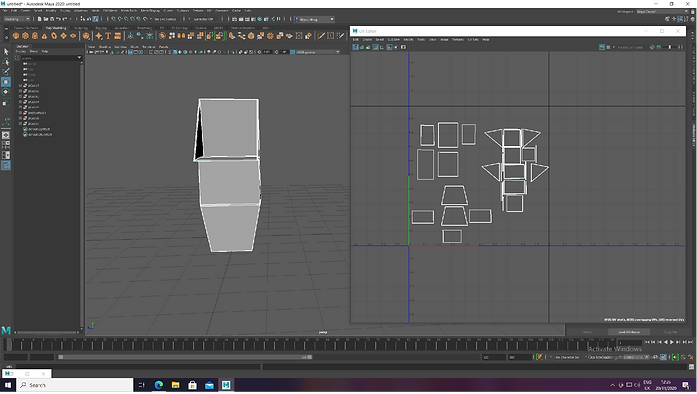Open Task View from taskbar
Screen dimensions: 697x394
pyautogui.click(x=141, y=385)
